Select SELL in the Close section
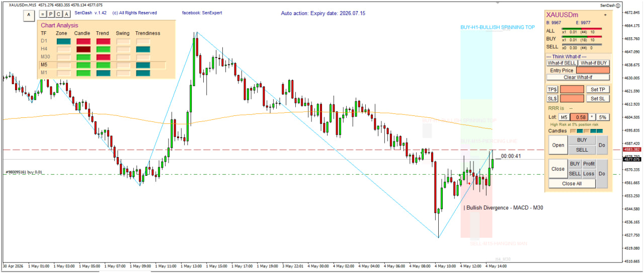The width and height of the screenshot is (644, 273). pos(575,174)
